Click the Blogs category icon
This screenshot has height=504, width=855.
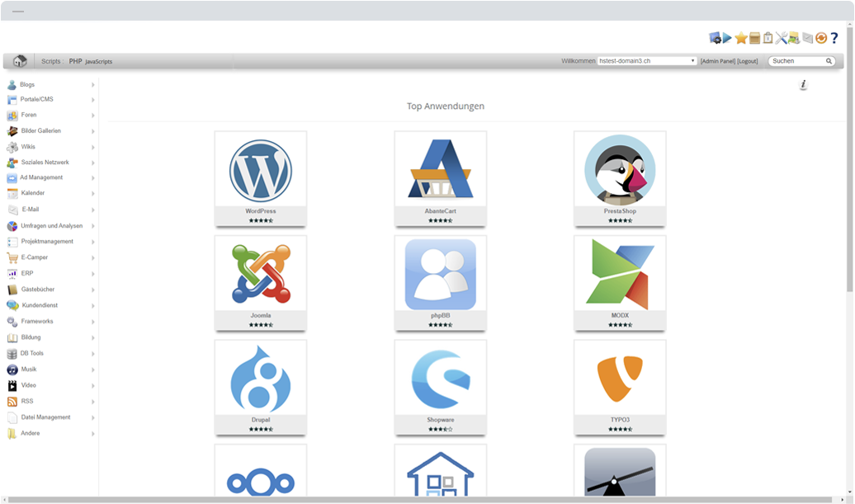click(x=12, y=85)
